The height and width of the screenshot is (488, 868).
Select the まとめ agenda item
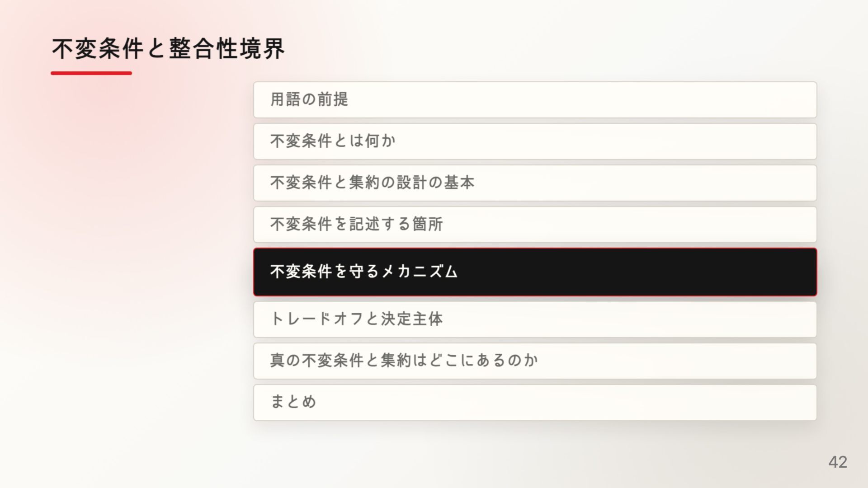[x=535, y=403]
